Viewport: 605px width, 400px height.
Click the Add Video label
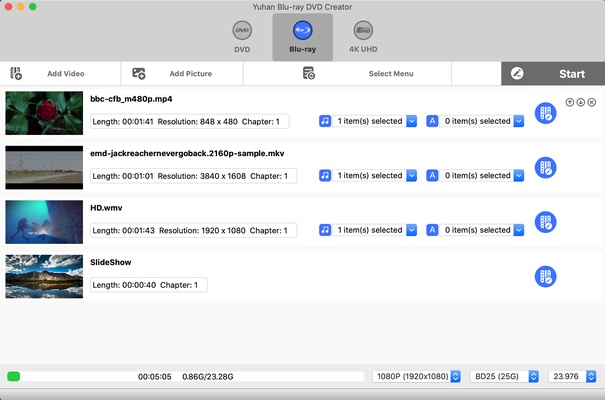[66, 74]
